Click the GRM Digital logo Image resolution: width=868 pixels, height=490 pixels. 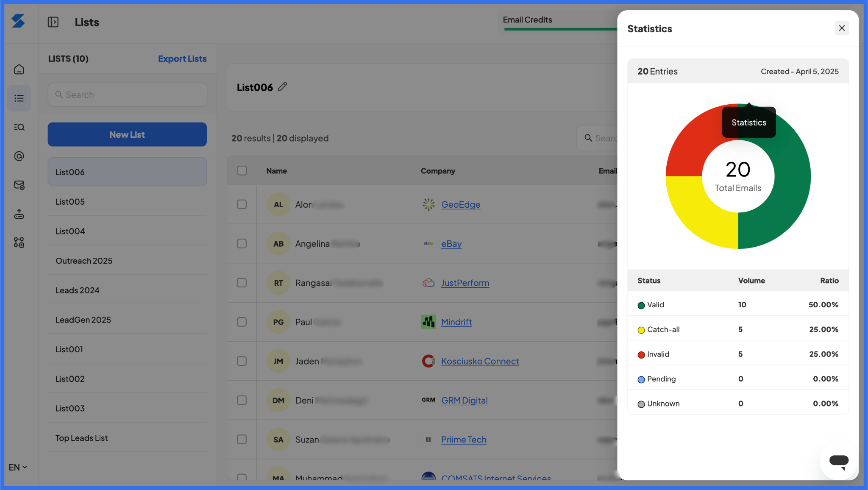tap(428, 400)
